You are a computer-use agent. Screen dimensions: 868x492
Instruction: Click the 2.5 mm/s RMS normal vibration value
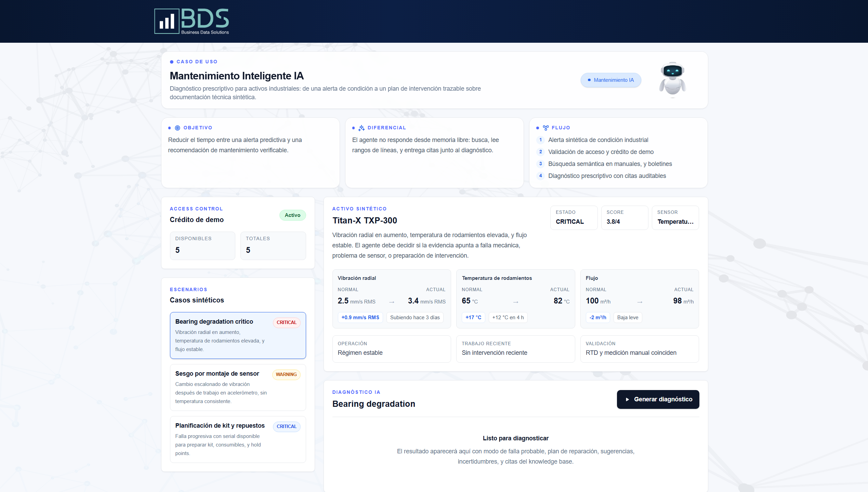click(x=356, y=301)
